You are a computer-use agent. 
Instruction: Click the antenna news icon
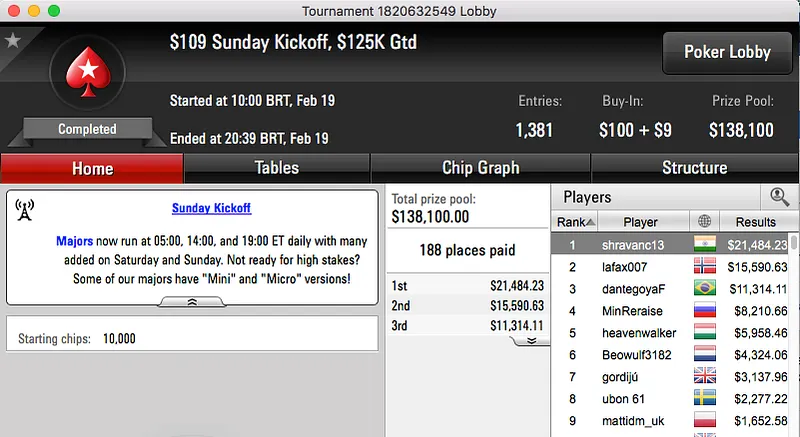pos(26,209)
